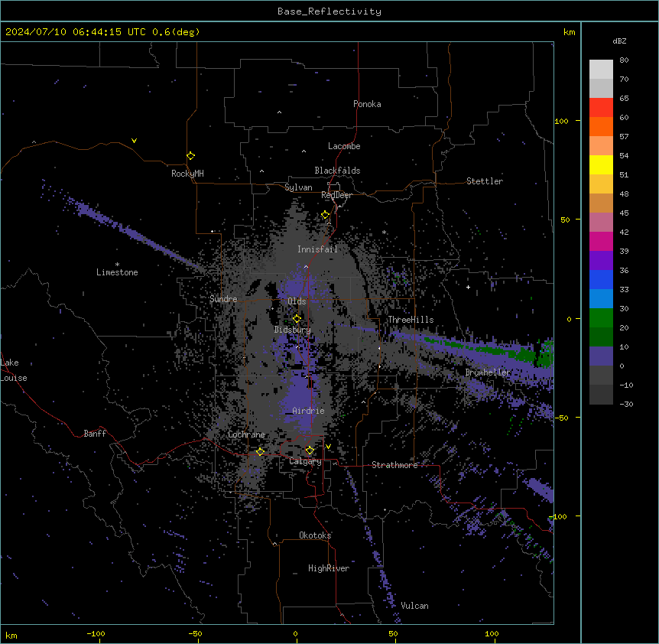Click the white plus marker north of Drumheller
Viewport: 659px width, 644px height.
[x=468, y=287]
